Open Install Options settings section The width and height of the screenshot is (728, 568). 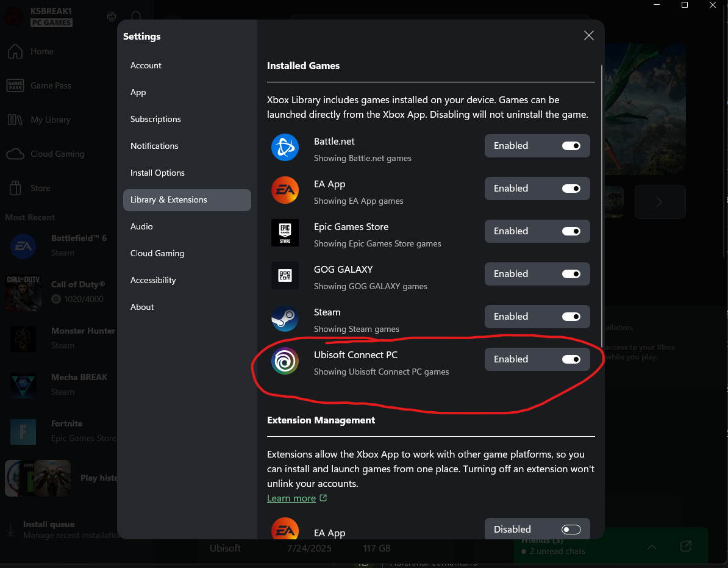(187, 173)
